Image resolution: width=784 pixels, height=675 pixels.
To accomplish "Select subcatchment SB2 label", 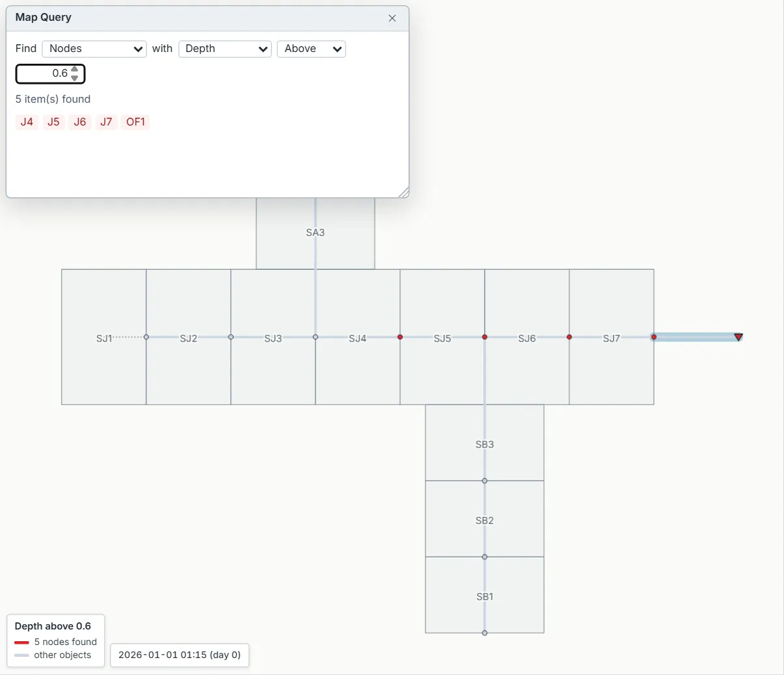I will coord(485,521).
